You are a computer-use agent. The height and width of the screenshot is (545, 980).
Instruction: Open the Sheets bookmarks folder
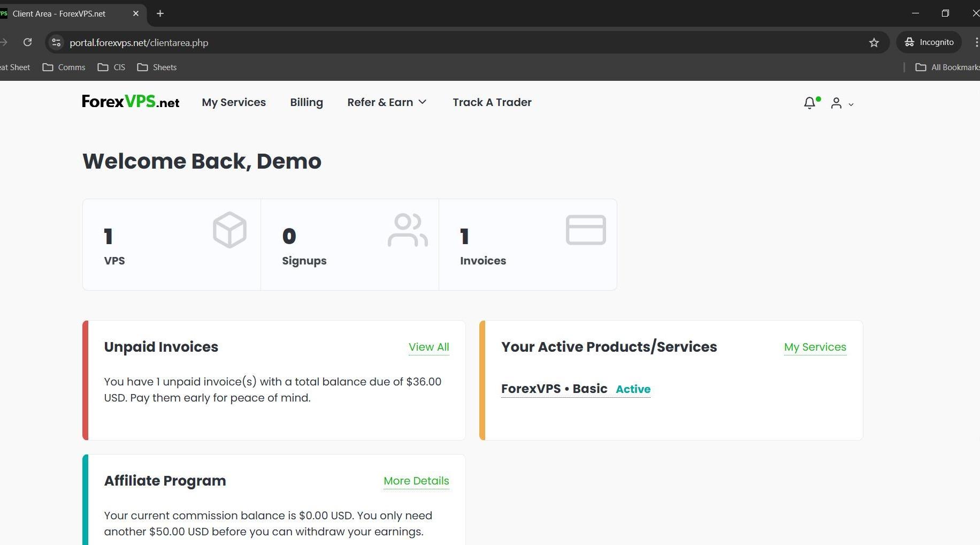[x=157, y=67]
